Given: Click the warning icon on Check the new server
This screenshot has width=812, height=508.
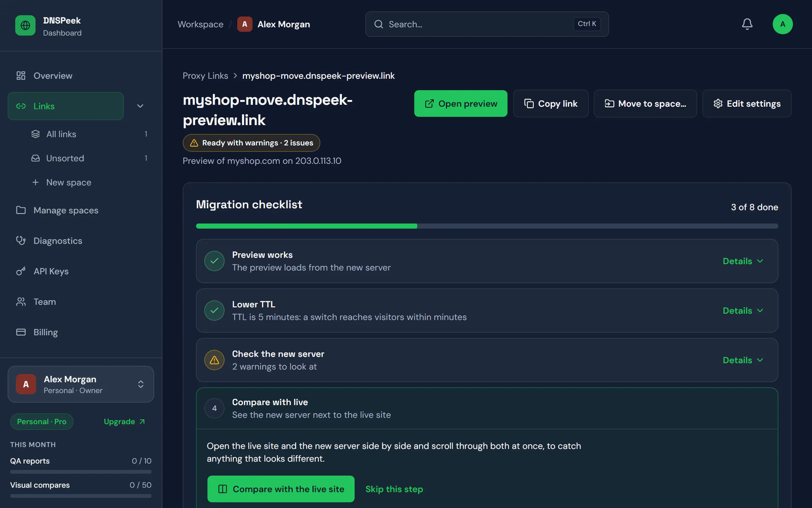Looking at the screenshot, I should (x=214, y=360).
